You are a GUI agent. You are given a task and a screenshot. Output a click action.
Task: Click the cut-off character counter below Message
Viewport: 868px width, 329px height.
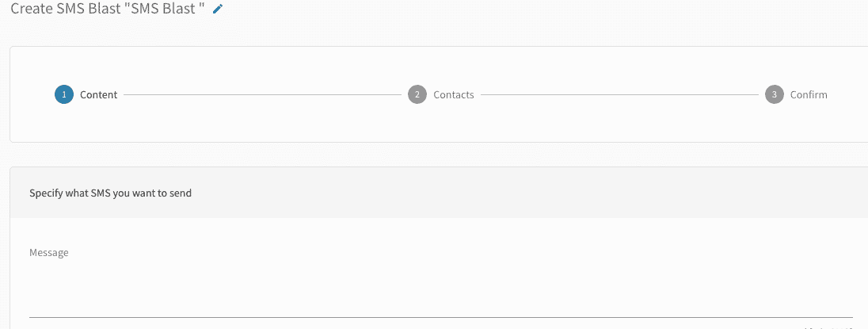(x=828, y=327)
